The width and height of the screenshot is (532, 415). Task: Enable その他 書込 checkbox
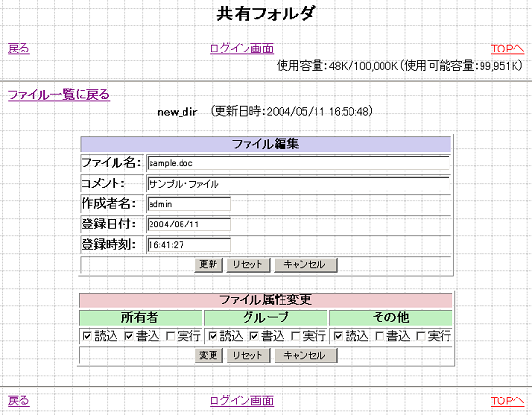point(379,336)
